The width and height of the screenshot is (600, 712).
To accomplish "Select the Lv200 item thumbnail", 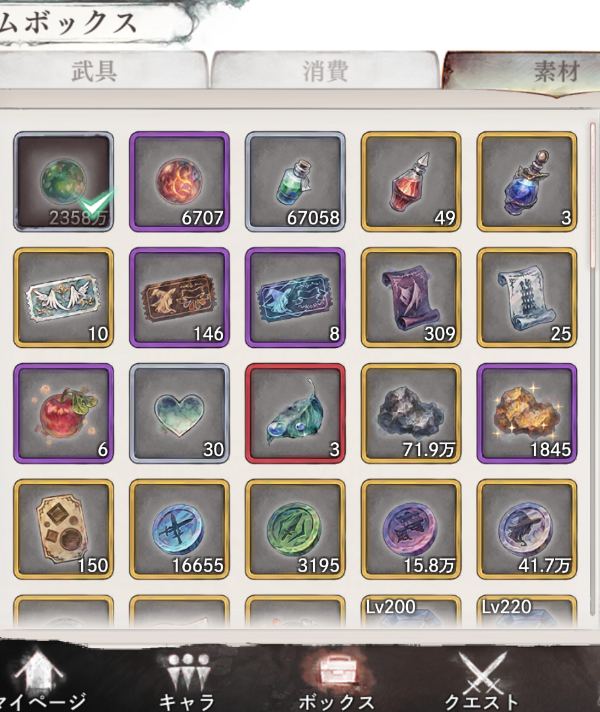I will pyautogui.click(x=411, y=612).
